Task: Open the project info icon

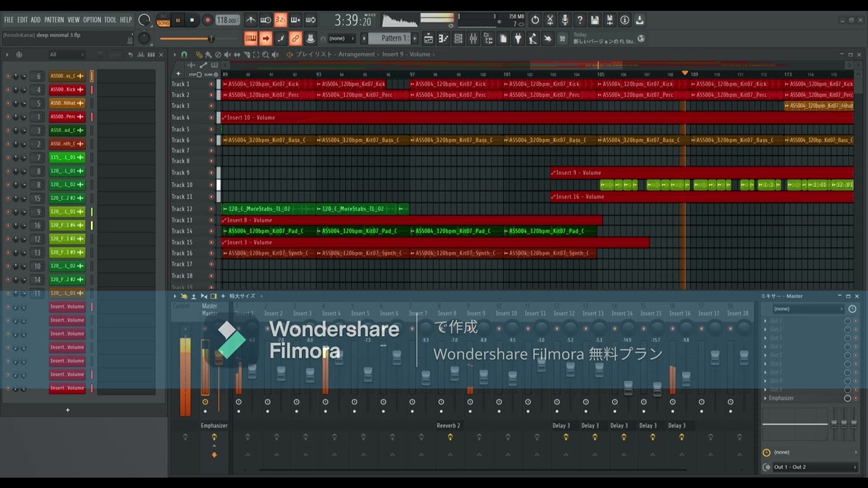Action: [625, 20]
